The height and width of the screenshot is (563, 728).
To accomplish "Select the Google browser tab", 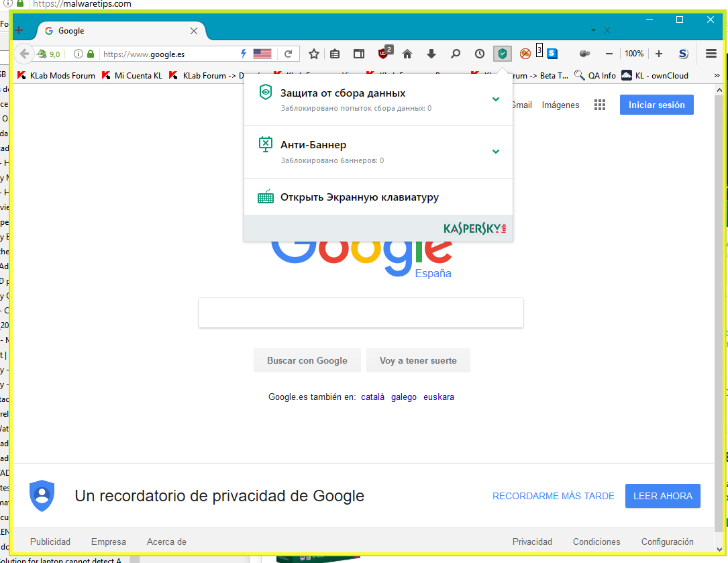I will click(121, 31).
